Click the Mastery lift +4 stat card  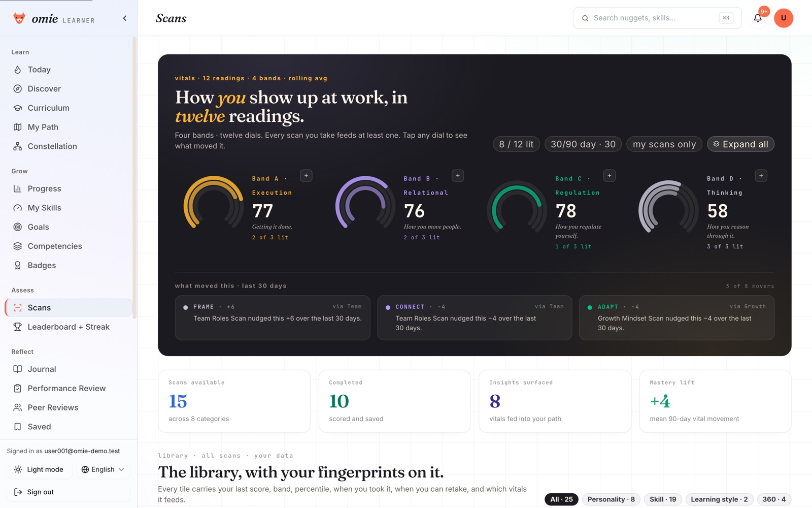coord(715,401)
